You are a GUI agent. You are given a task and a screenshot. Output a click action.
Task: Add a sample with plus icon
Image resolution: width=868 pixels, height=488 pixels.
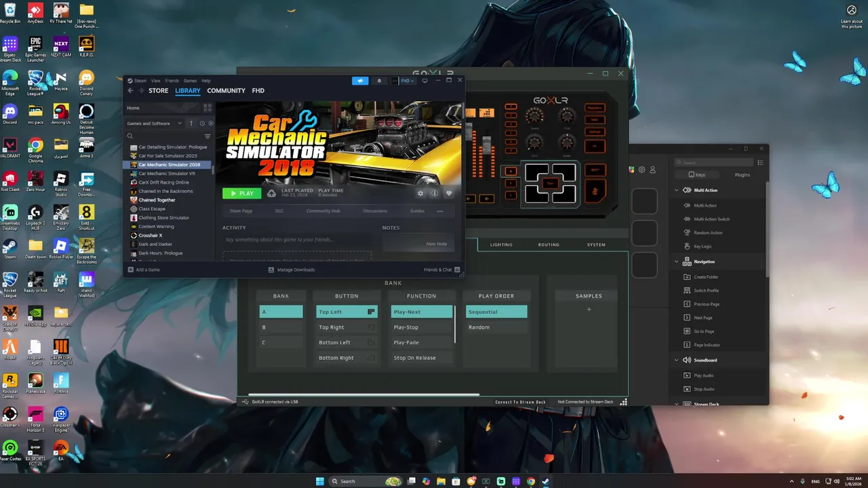point(589,310)
